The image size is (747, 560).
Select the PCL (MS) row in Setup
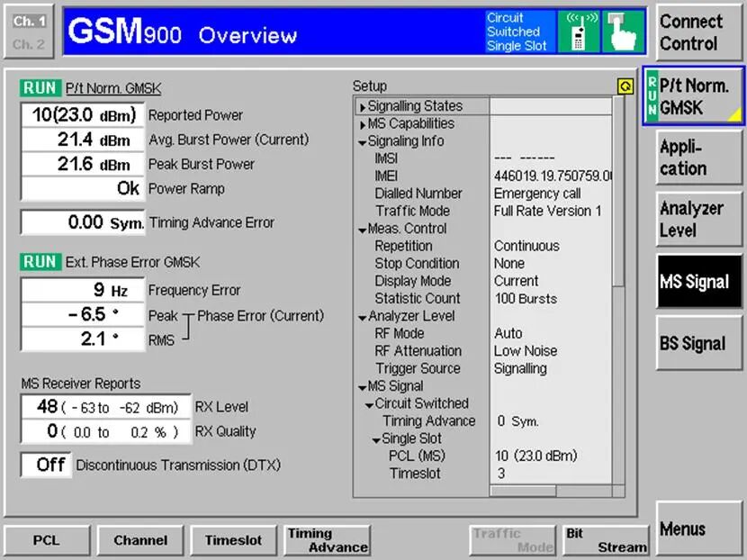[x=485, y=456]
